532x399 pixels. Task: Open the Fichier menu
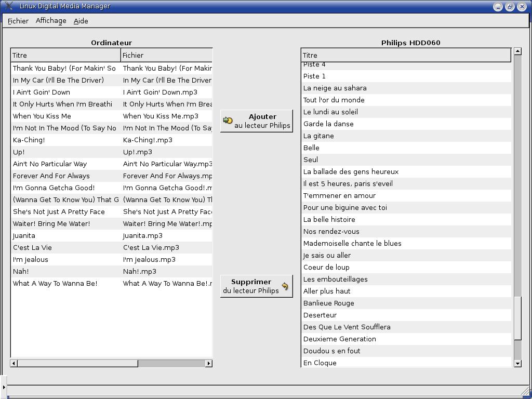click(x=18, y=21)
